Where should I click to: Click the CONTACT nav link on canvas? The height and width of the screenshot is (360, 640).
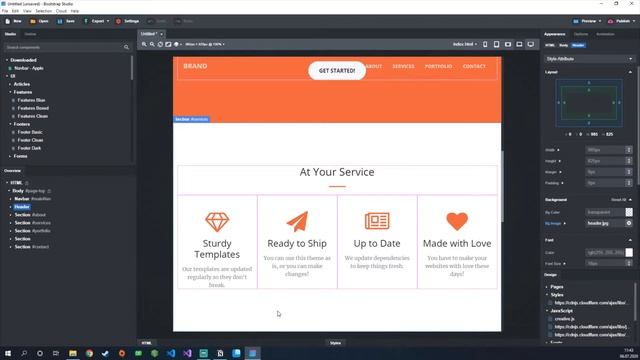474,66
